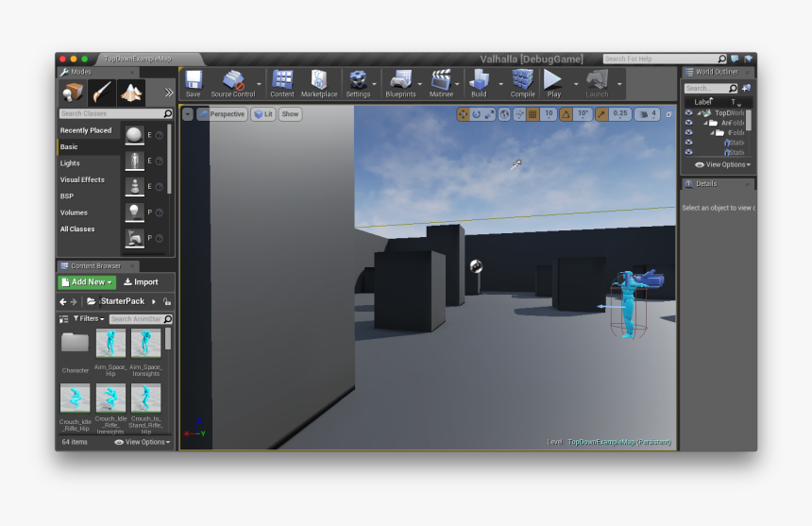Image resolution: width=812 pixels, height=526 pixels.
Task: Toggle the Content Browser lock icon
Action: point(167,301)
